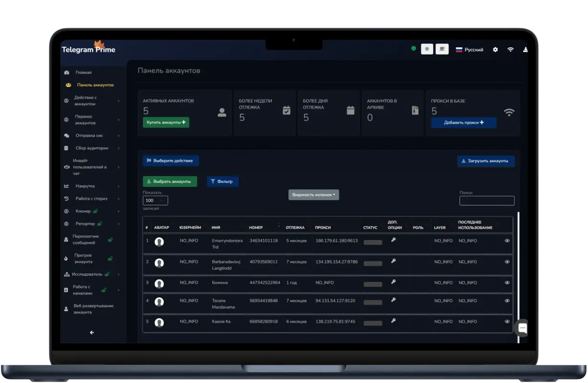Image resolution: width=588 pixels, height=383 pixels.
Task: Click Выбрать аккаунты button
Action: click(x=170, y=181)
